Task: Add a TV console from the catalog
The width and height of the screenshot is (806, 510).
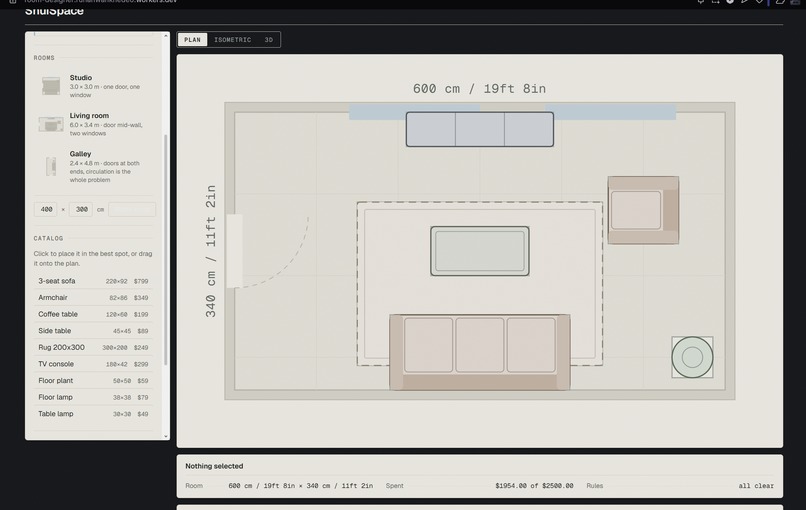Action: [93, 364]
